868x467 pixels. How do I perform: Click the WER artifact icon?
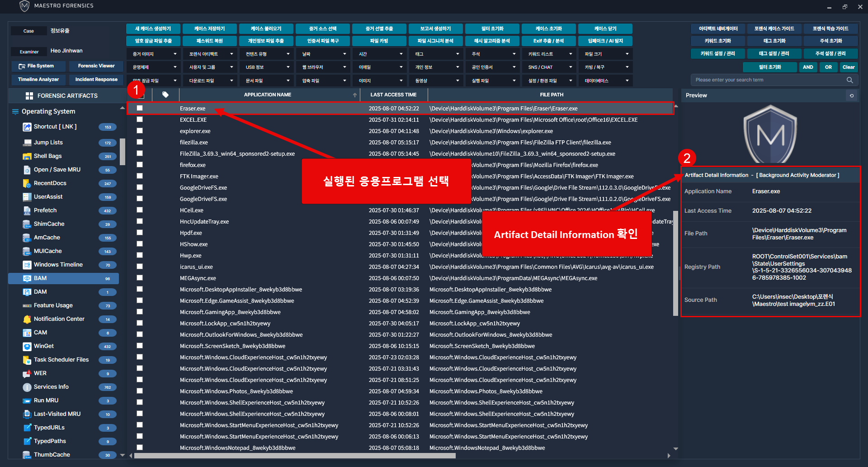point(27,374)
